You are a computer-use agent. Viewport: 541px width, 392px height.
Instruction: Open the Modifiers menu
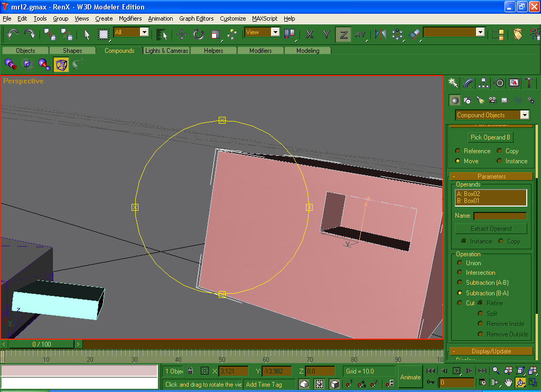(x=130, y=18)
